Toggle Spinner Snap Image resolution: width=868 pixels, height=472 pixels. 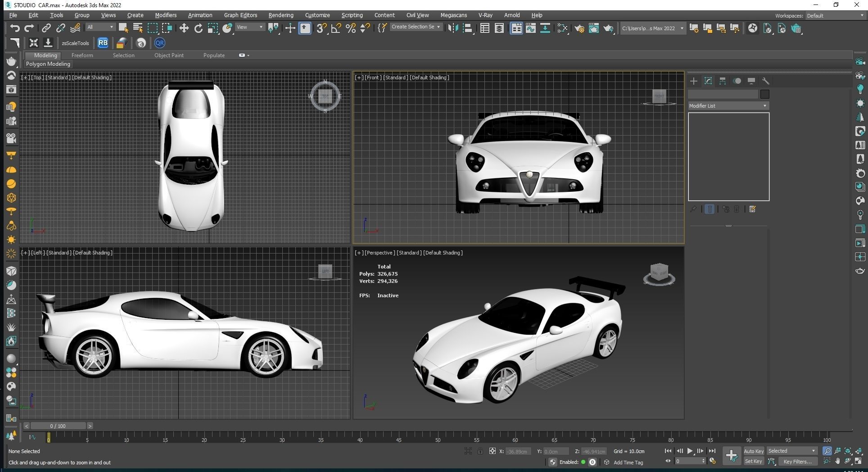[x=365, y=28]
